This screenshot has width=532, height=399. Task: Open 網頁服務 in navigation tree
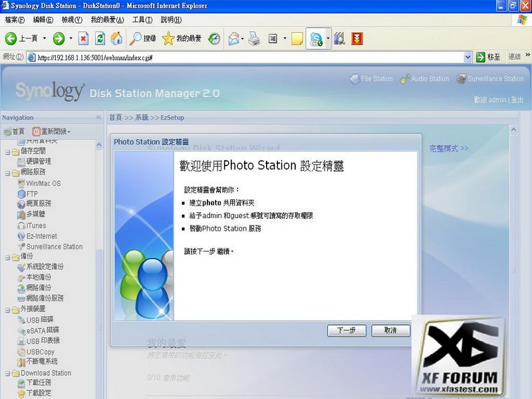pos(34,203)
